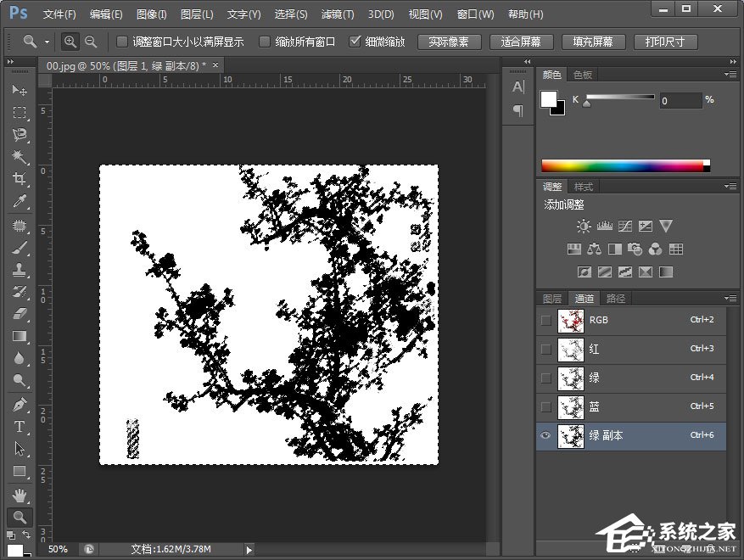Select the Clone Stamp tool

19,267
